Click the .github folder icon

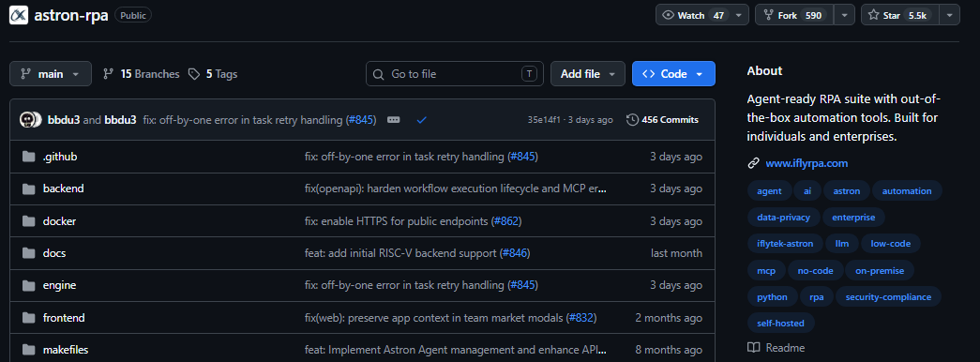coord(28,157)
